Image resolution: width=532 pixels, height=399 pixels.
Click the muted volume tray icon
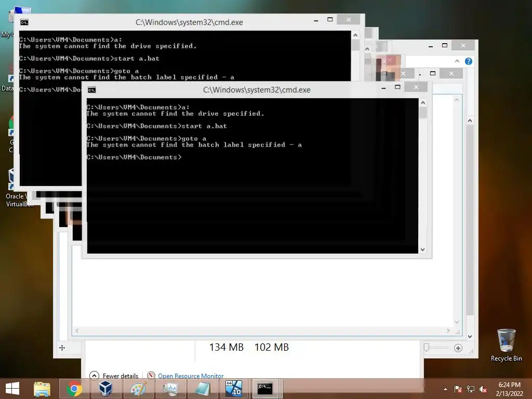tap(483, 389)
